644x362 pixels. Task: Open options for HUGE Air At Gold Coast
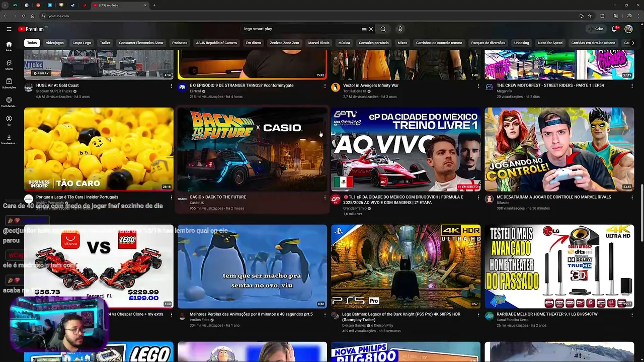click(171, 85)
